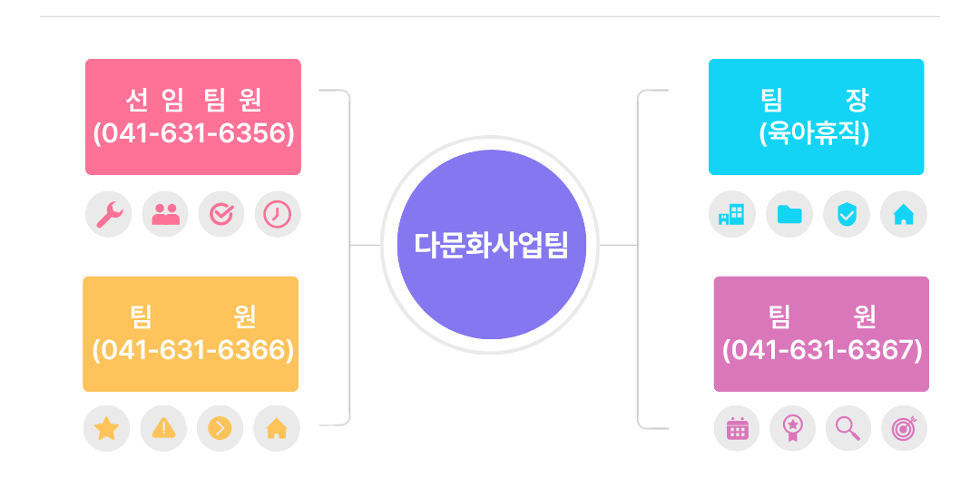Click the blue home icon
The width and height of the screenshot is (980, 497).
(x=904, y=214)
